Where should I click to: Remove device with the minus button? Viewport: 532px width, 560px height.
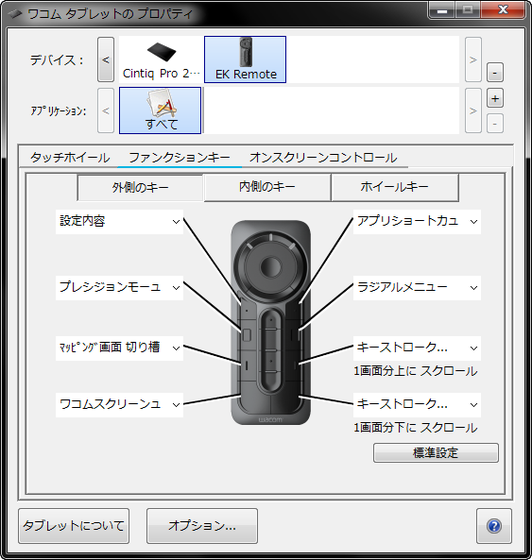click(x=495, y=72)
